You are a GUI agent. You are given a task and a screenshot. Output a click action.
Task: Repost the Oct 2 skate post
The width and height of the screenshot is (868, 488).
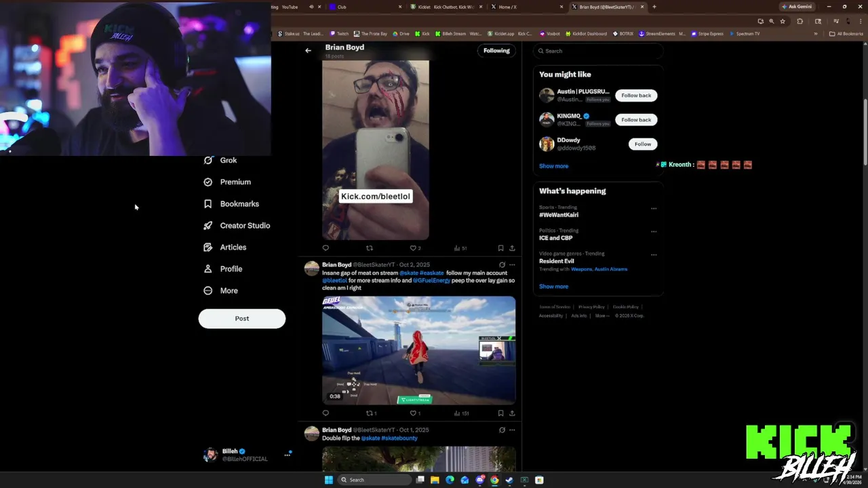tap(371, 413)
